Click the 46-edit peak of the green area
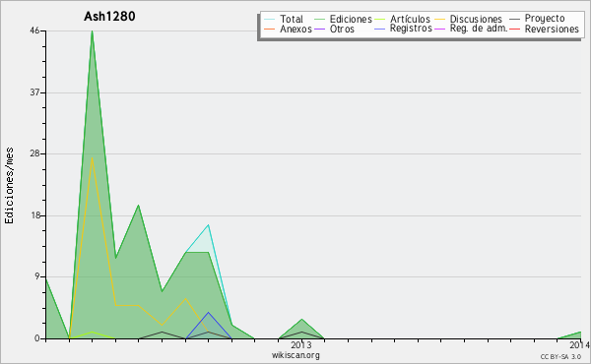Viewport: 591px width, 364px height. click(x=92, y=31)
